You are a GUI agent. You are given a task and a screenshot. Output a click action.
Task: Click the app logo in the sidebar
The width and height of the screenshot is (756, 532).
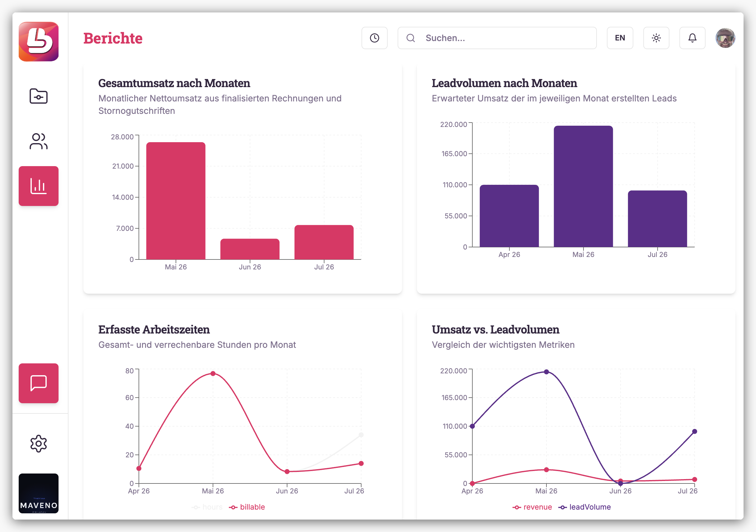[x=39, y=41]
